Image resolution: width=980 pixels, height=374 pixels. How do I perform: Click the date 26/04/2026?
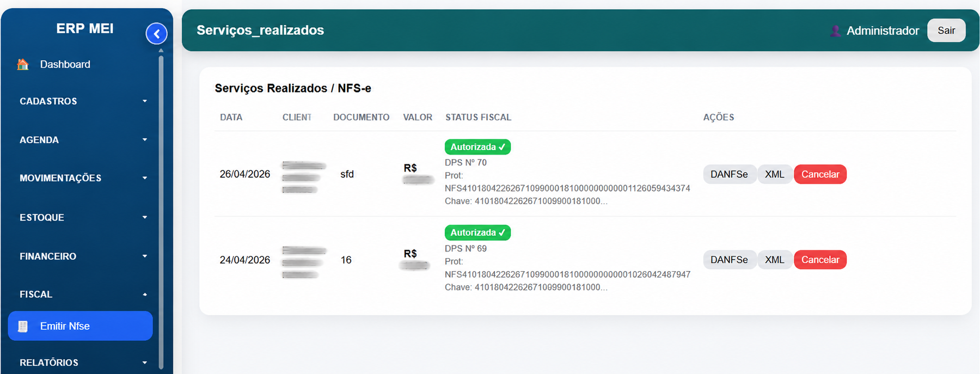tap(245, 174)
